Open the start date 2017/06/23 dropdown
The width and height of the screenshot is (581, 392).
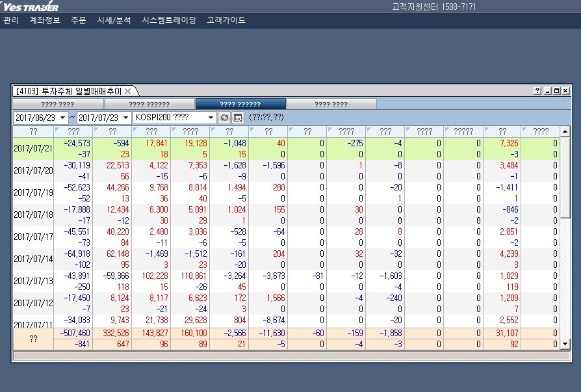click(x=62, y=118)
